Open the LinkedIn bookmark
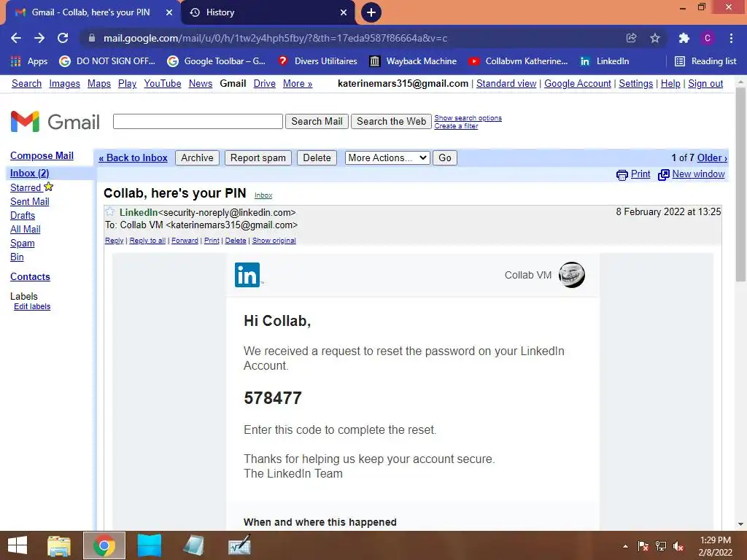Screen dimensions: 747x560 click(x=604, y=61)
